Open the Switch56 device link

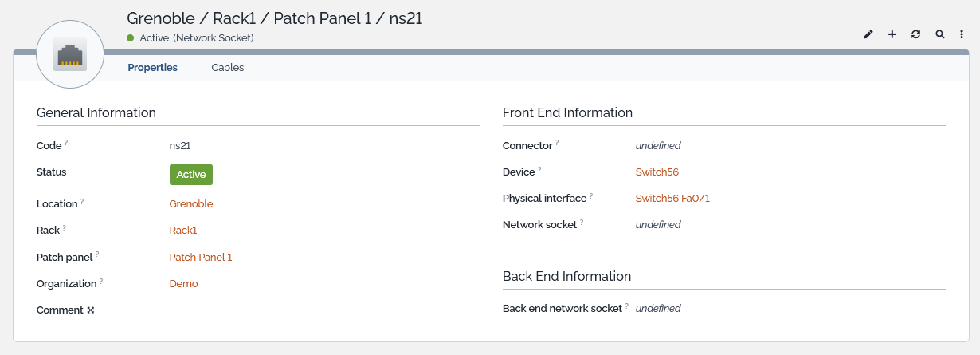click(657, 172)
